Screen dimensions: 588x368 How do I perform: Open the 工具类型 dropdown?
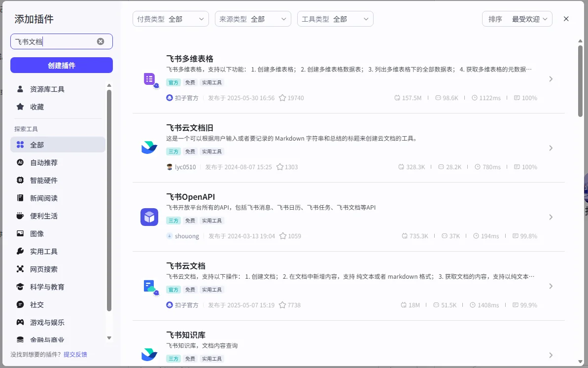click(335, 19)
